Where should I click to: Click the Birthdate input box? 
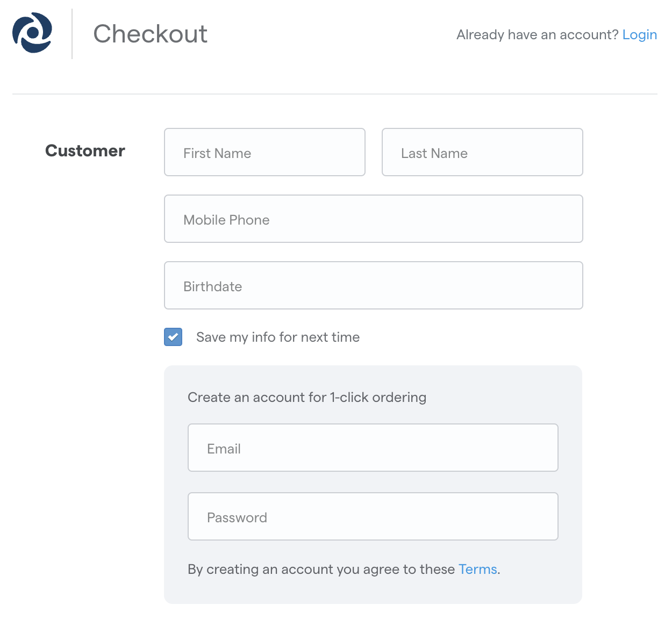point(374,285)
